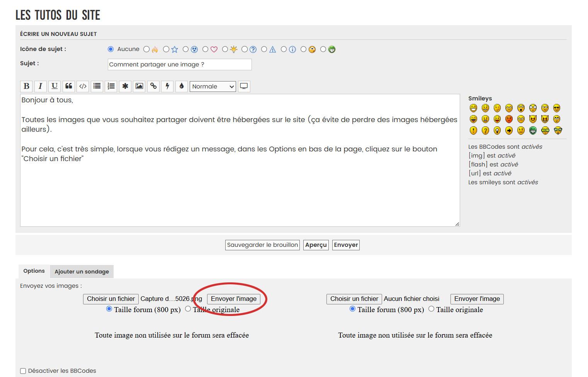Insert a numbered list from the toolbar
This screenshot has height=377, width=588.
coord(111,86)
